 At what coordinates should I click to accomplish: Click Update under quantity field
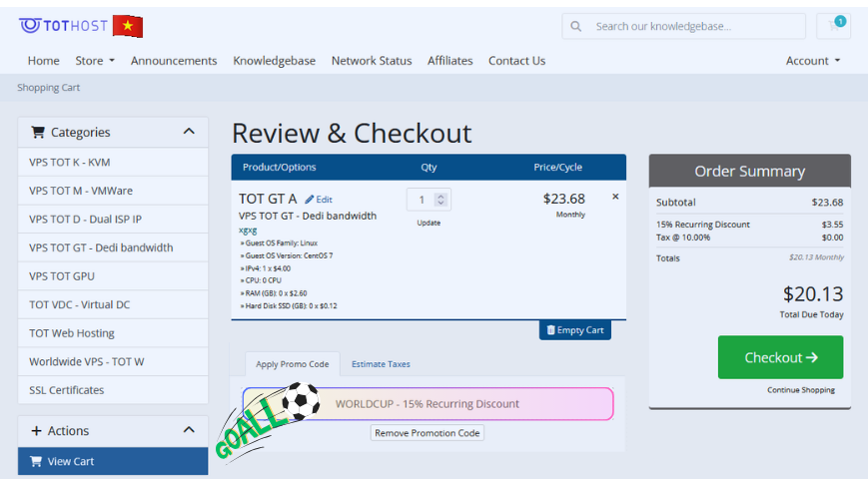(429, 223)
